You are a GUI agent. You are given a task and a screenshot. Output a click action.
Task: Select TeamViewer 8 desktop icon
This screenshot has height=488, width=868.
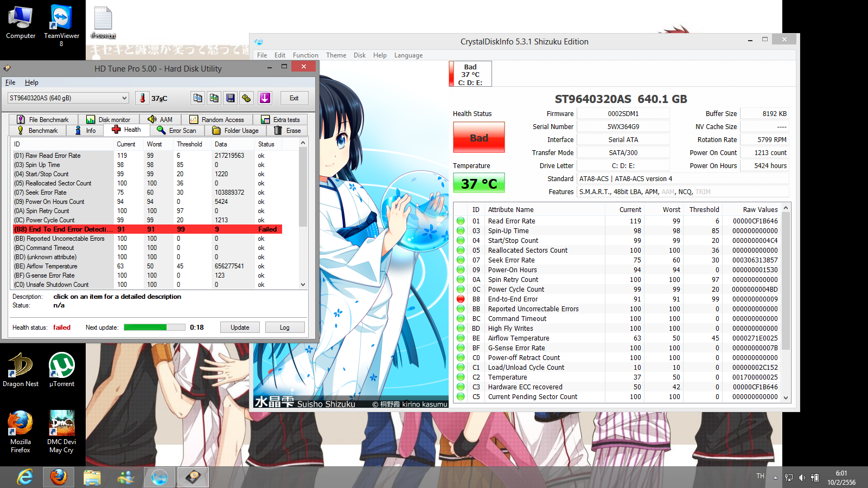[x=61, y=26]
